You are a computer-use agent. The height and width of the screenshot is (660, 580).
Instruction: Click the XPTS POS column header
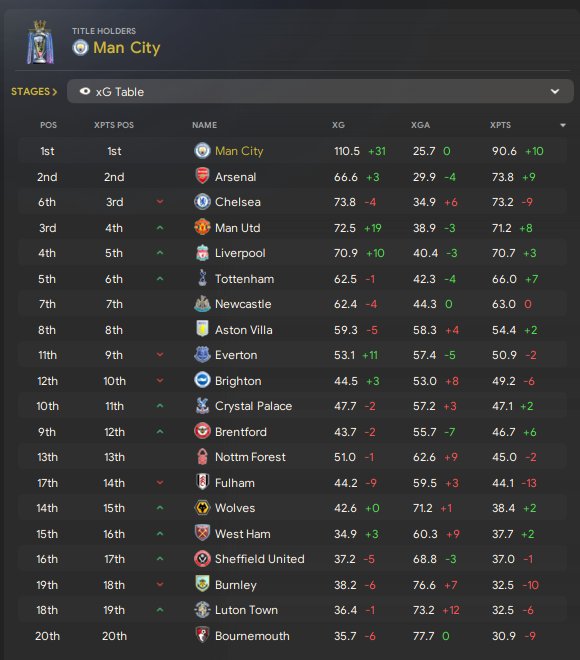click(114, 125)
